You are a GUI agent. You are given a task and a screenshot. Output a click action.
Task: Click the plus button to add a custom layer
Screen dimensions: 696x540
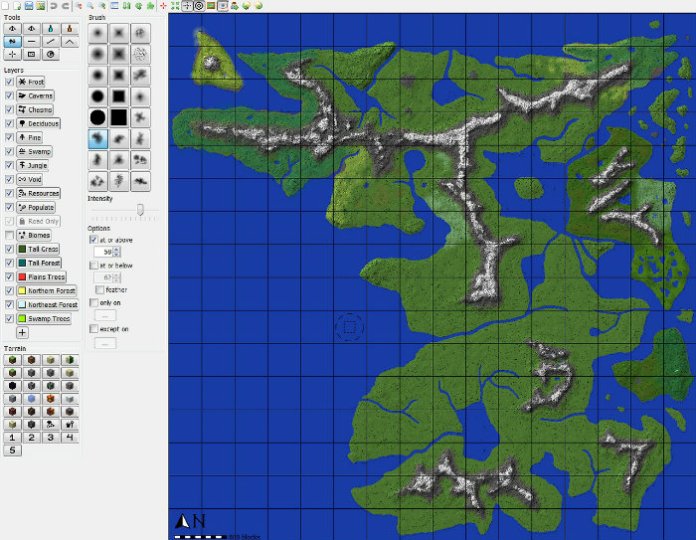22,332
